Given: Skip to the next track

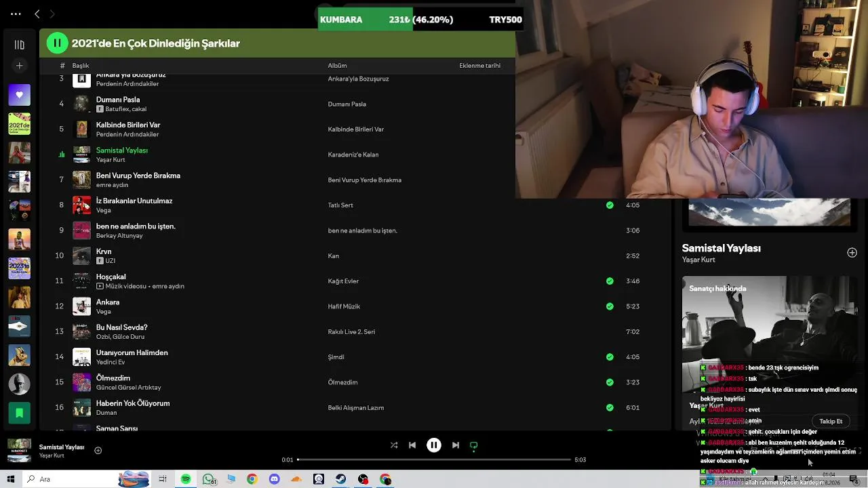Looking at the screenshot, I should click(x=456, y=445).
